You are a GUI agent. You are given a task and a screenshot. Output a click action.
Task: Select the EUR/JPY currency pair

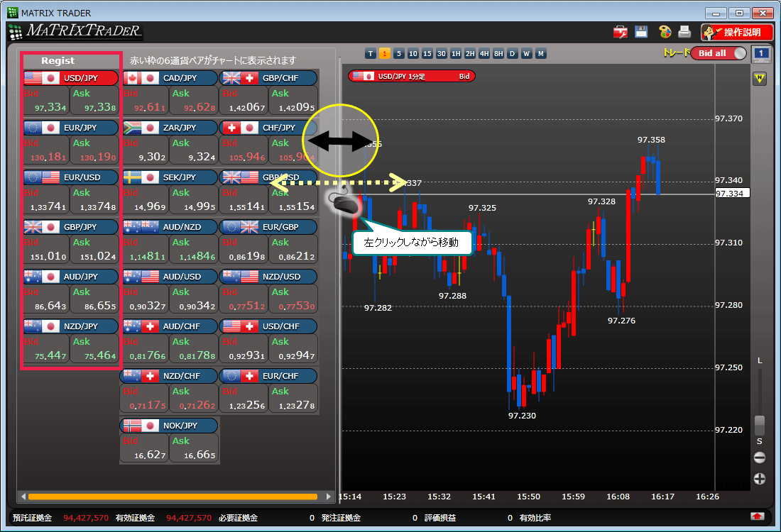point(71,128)
